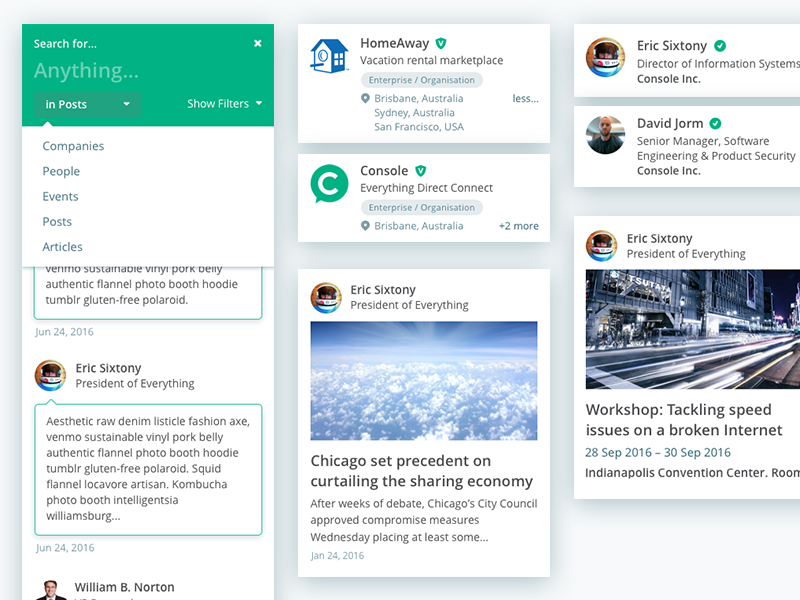Click Eric Sixtony avatar in Workshop event card
Viewport: 800px width, 600px height.
point(601,245)
